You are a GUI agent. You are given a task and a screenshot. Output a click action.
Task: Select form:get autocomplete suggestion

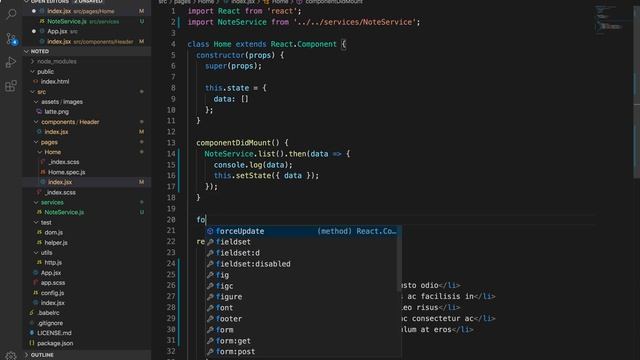click(x=303, y=341)
